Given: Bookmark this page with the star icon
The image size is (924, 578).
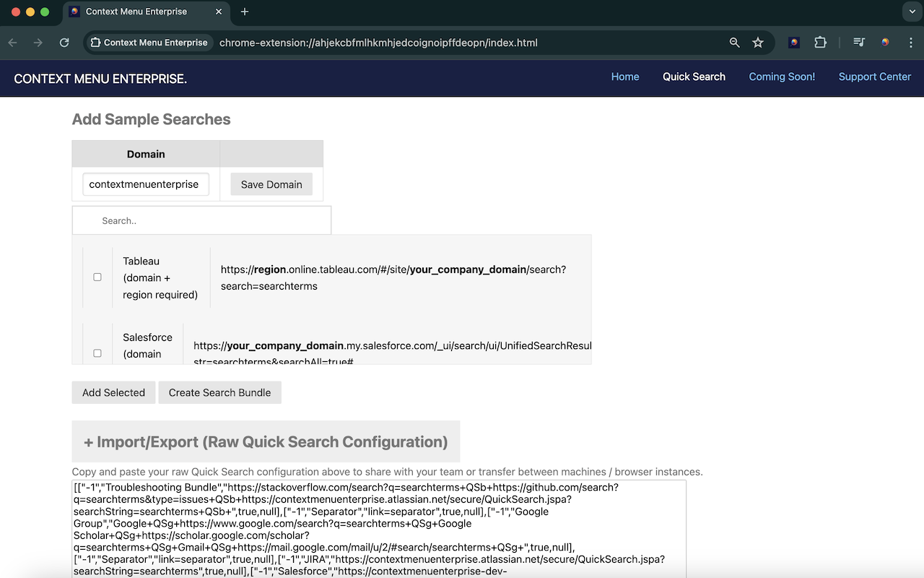Looking at the screenshot, I should (758, 42).
